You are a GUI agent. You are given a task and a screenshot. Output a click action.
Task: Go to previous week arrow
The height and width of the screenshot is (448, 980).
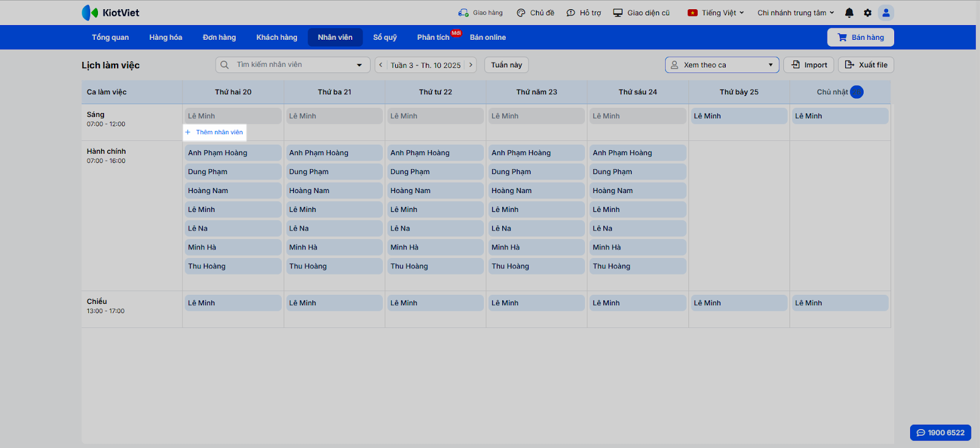click(380, 65)
